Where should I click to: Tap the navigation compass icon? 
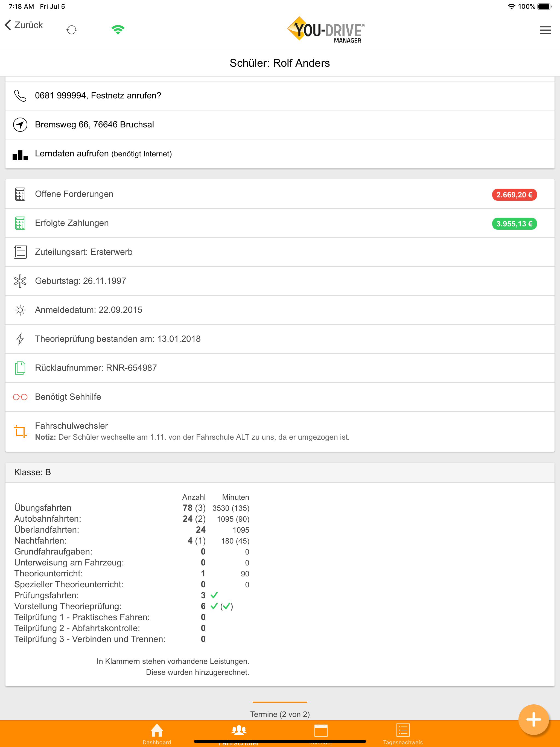(20, 125)
